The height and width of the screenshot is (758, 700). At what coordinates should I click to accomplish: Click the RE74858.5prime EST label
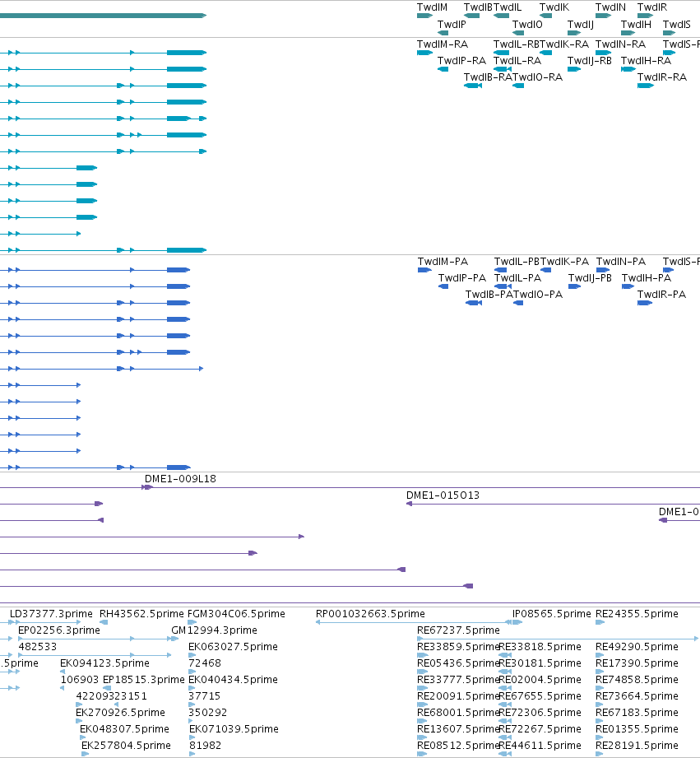[637, 679]
